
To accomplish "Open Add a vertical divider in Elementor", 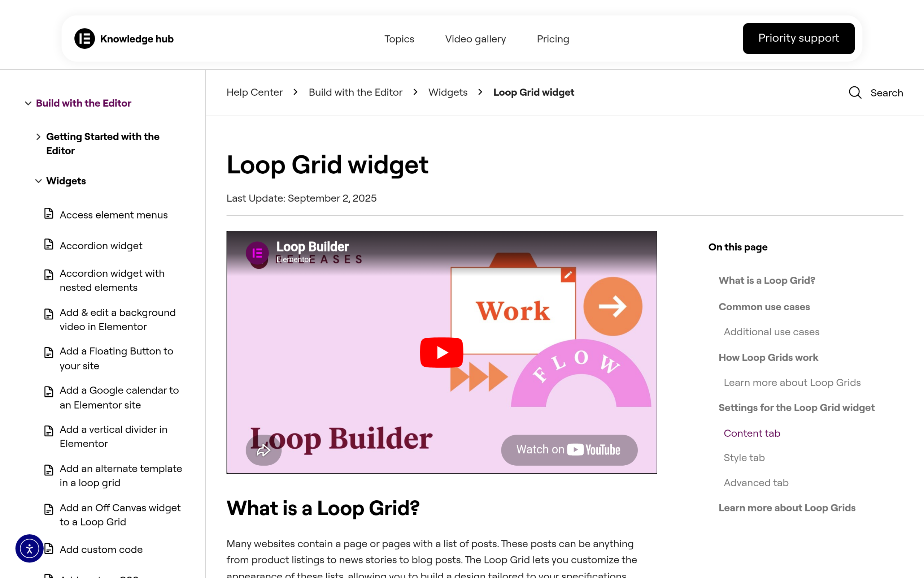I will tap(113, 436).
